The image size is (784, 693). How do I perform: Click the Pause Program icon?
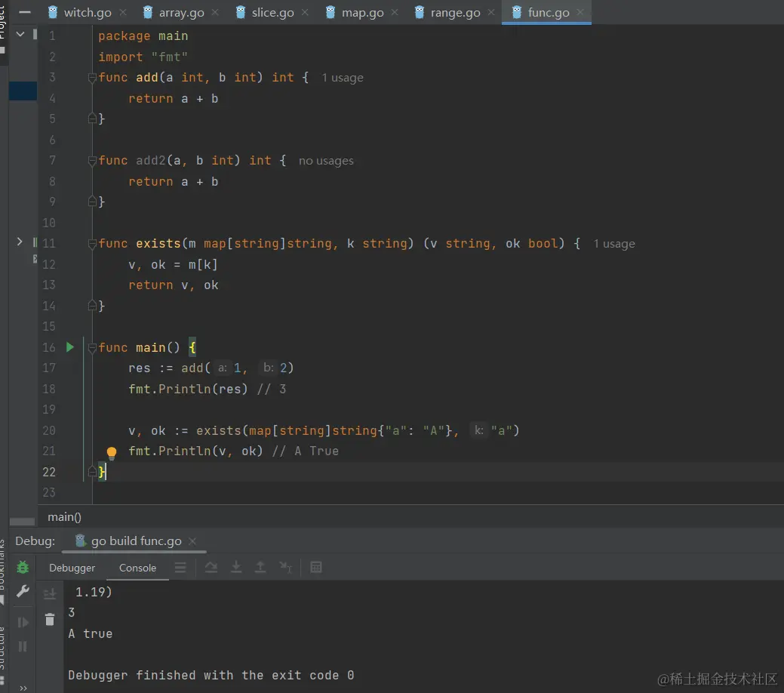pos(23,646)
